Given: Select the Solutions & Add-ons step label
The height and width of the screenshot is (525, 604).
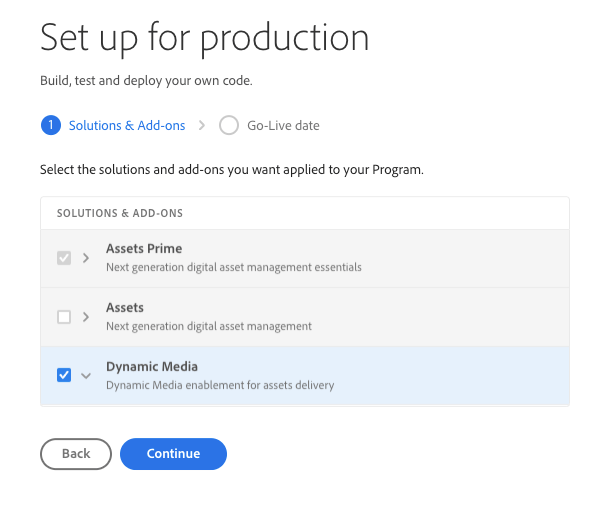Looking at the screenshot, I should [x=127, y=126].
